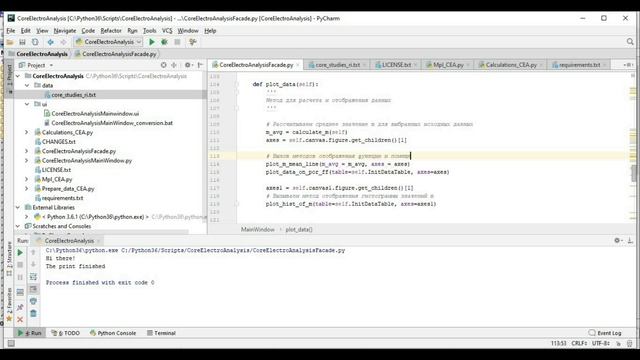
Task: Click the Pin tab icon in Run panel
Action: pos(20,307)
